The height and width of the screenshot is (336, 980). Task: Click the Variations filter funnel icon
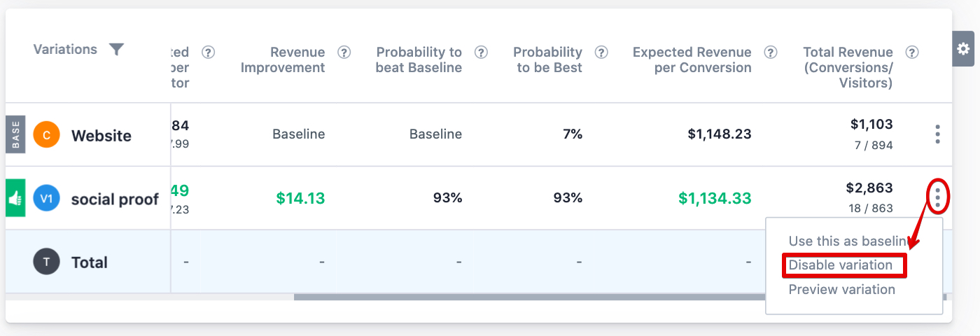(116, 49)
